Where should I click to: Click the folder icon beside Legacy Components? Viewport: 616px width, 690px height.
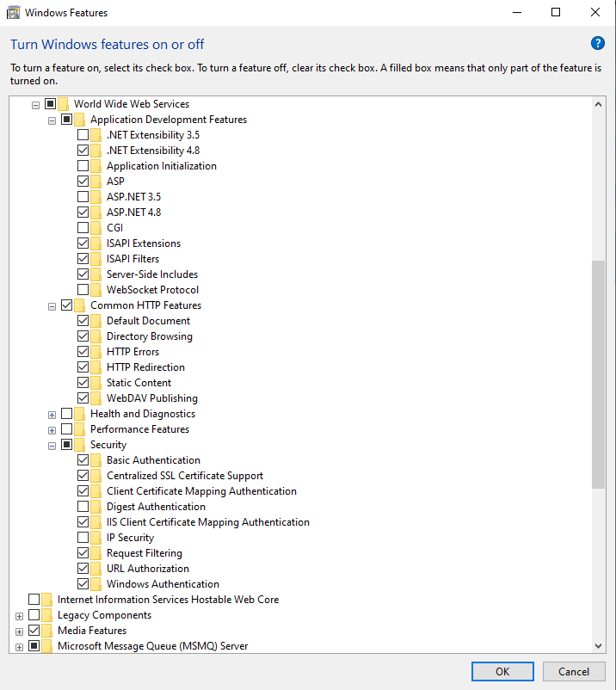coord(46,615)
